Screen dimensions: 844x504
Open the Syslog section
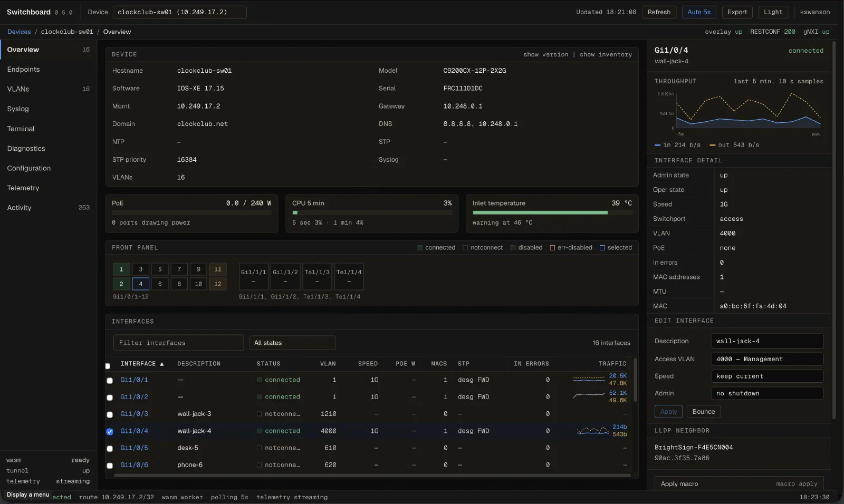(49, 109)
